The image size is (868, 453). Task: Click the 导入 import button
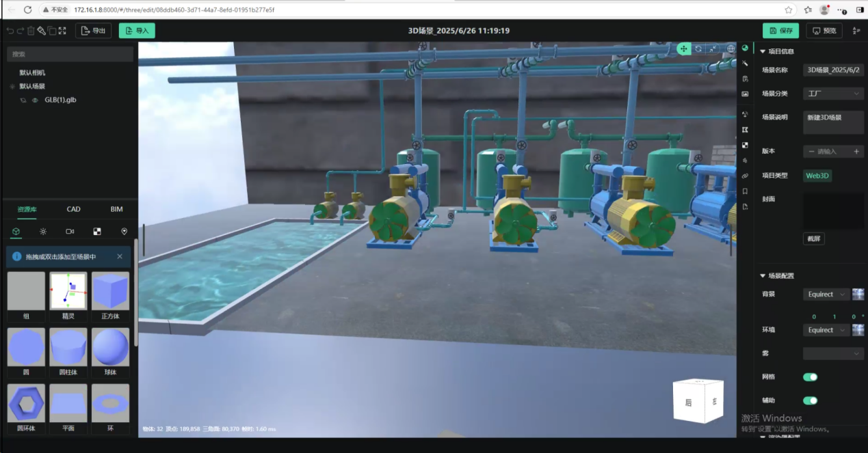pyautogui.click(x=137, y=31)
